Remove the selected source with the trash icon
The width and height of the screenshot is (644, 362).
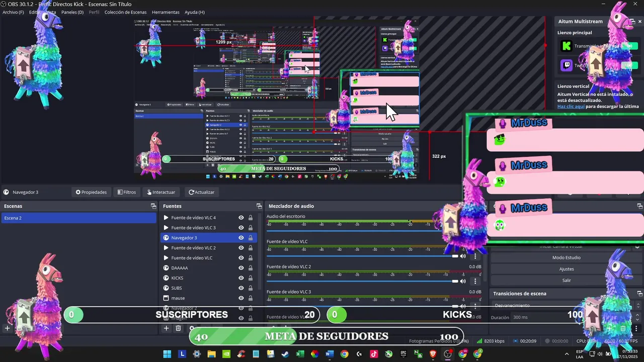click(x=178, y=328)
